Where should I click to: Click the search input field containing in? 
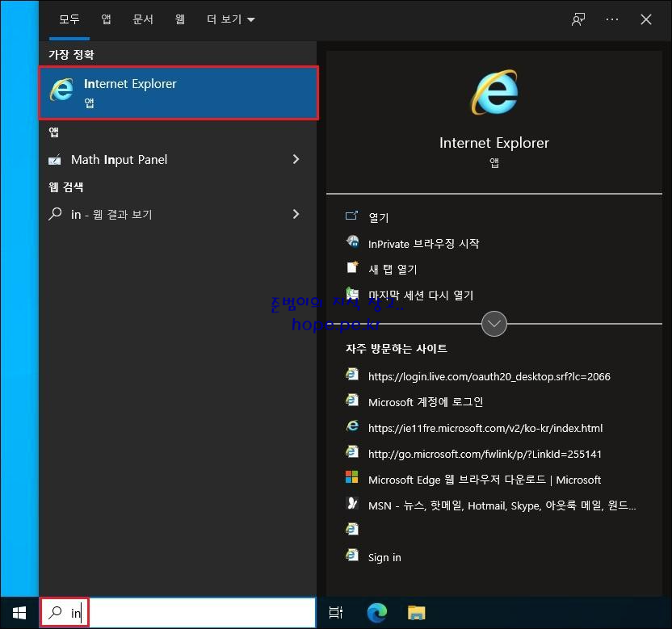(x=178, y=613)
